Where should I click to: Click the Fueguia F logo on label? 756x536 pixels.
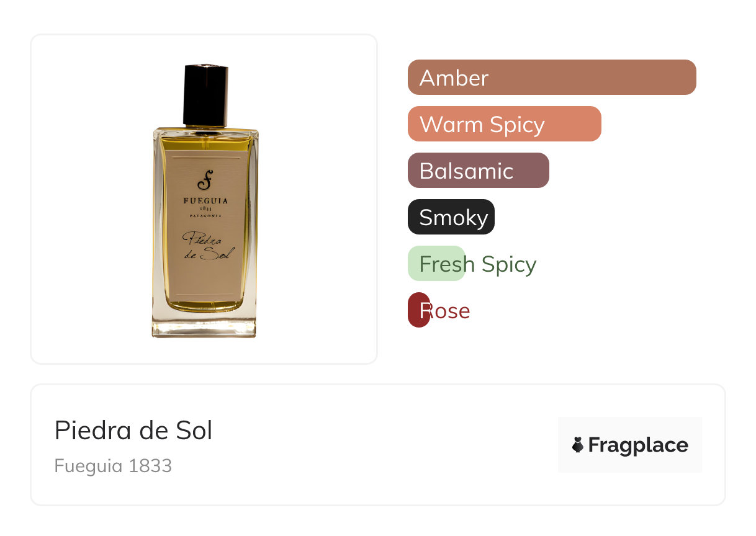(x=205, y=180)
